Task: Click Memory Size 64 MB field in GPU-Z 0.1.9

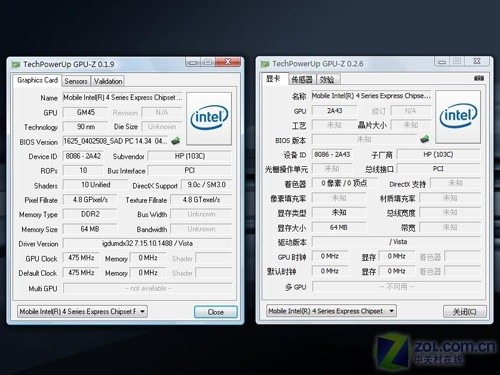Action: [x=90, y=229]
